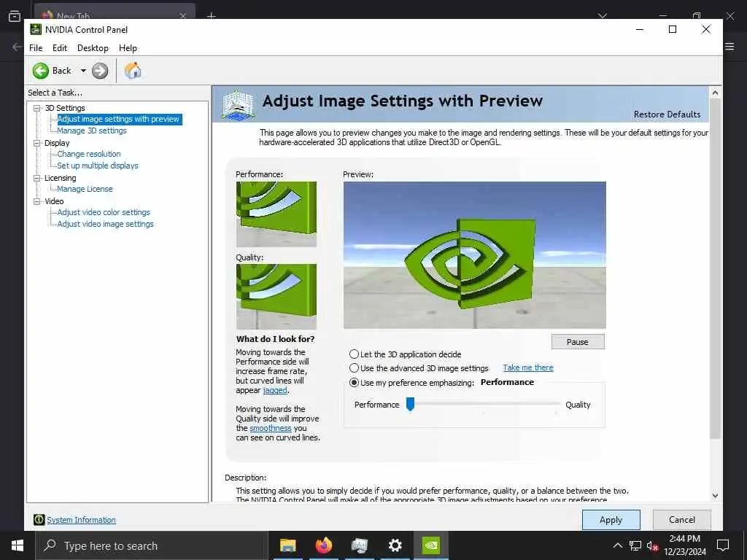Open the File menu
747x560 pixels.
coord(36,48)
